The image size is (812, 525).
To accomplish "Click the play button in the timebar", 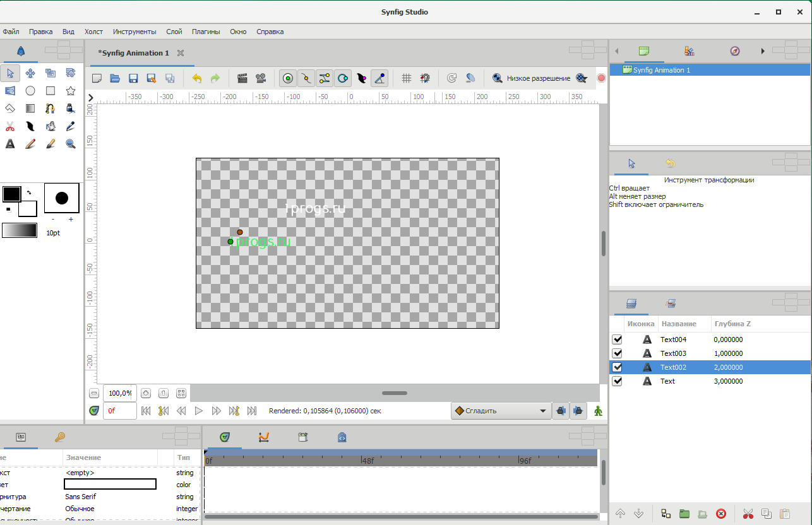I will click(198, 411).
